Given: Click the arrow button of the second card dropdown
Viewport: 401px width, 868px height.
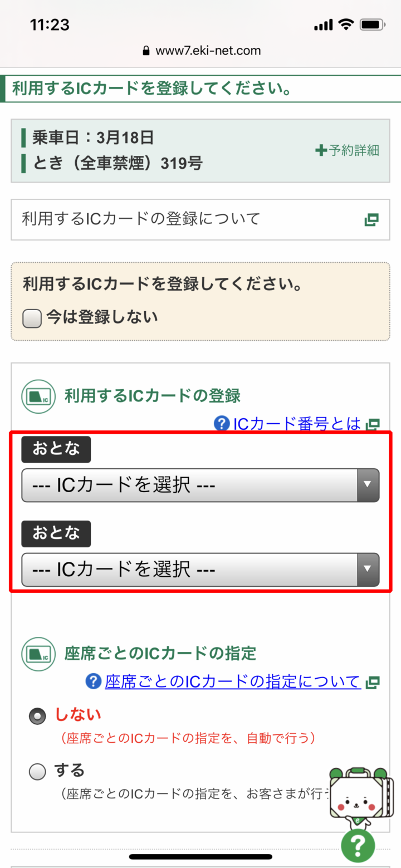Looking at the screenshot, I should [x=368, y=570].
